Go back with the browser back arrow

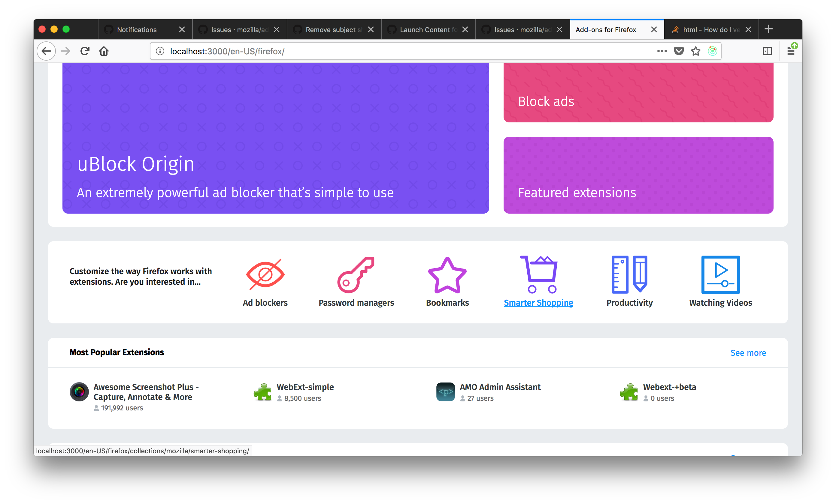point(46,51)
